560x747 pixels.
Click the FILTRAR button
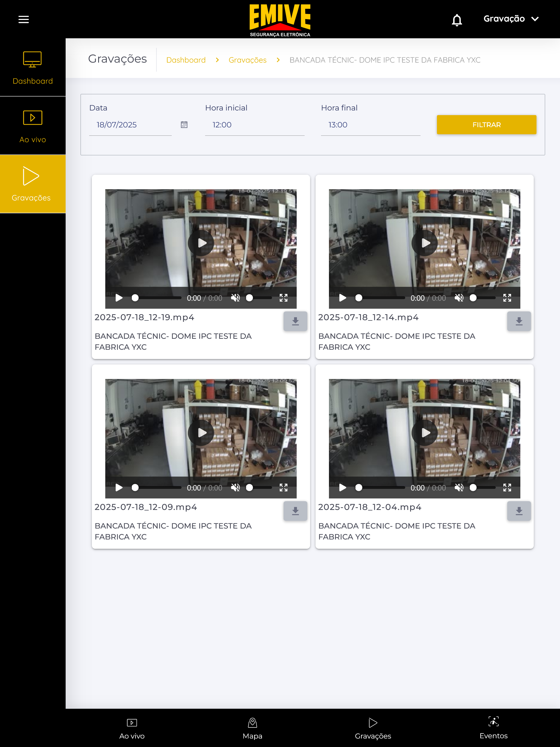[486, 125]
